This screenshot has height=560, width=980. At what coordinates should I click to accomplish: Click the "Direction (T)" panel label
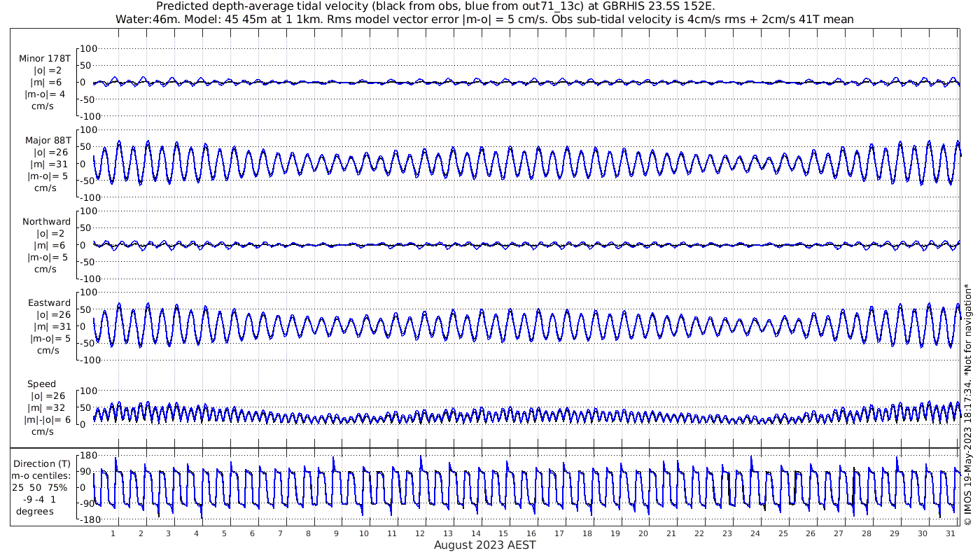43,463
